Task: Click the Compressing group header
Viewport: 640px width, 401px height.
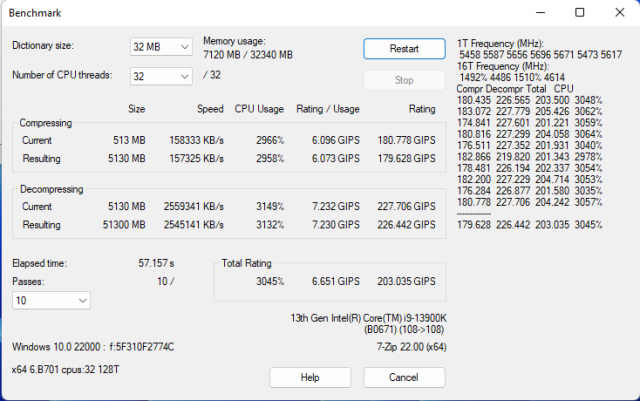Action: click(49, 123)
